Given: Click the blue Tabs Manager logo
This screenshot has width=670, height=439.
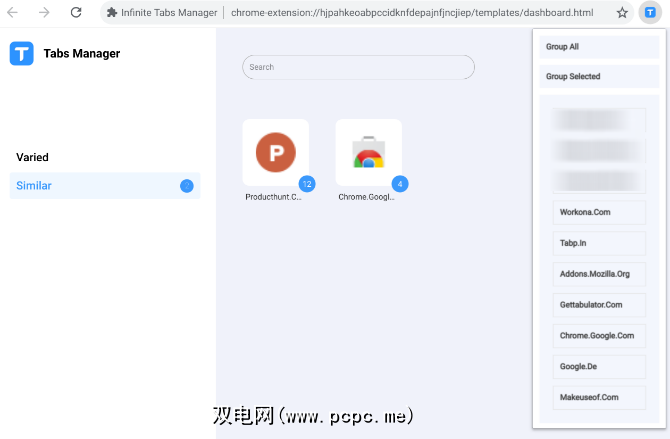Looking at the screenshot, I should (x=21, y=53).
